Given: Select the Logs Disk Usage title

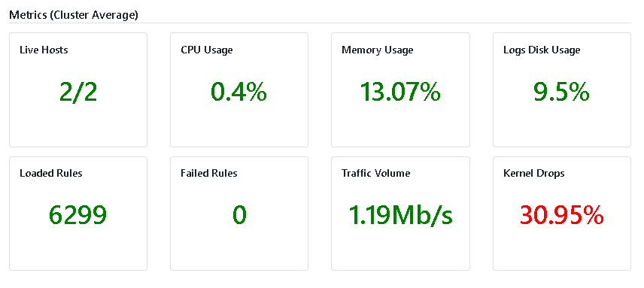Looking at the screenshot, I should pos(542,50).
